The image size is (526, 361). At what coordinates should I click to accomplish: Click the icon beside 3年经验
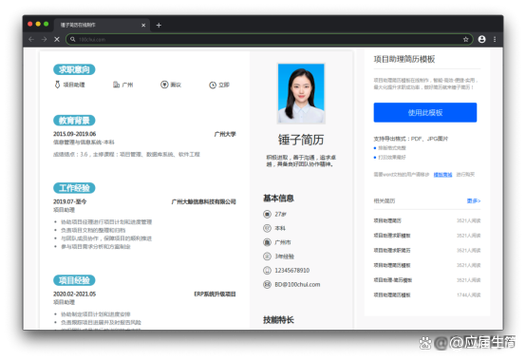(267, 256)
